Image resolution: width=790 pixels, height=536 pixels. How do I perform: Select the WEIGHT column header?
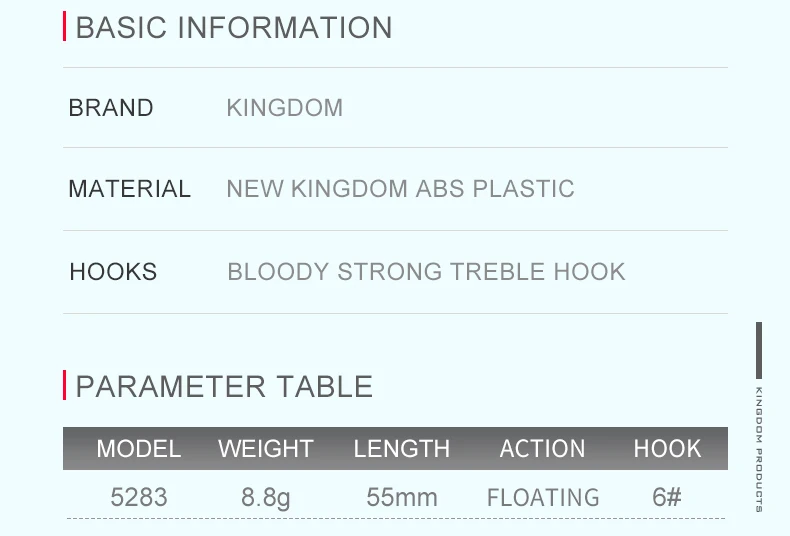click(x=266, y=449)
